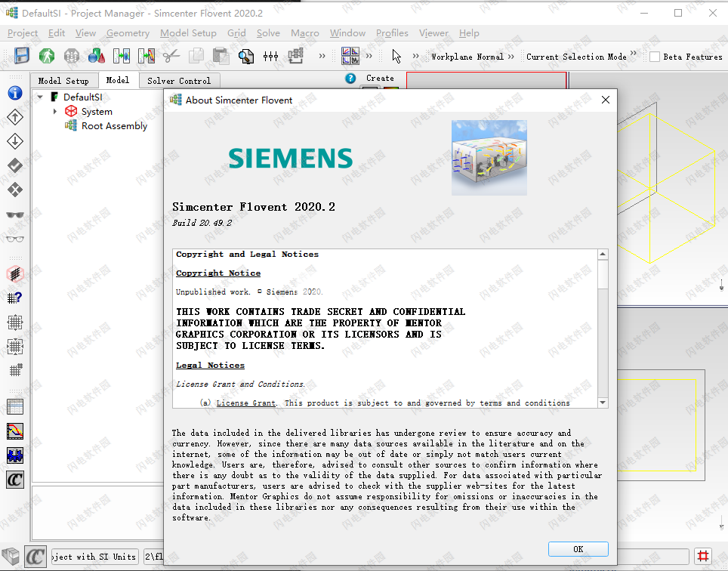Click the 3D box icon in the status bar

pos(11,556)
